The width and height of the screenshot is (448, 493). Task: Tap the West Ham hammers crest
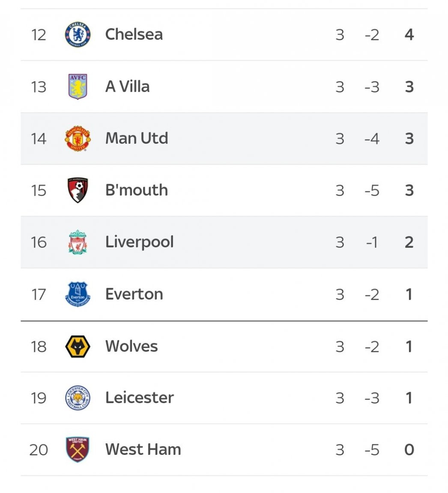78,450
